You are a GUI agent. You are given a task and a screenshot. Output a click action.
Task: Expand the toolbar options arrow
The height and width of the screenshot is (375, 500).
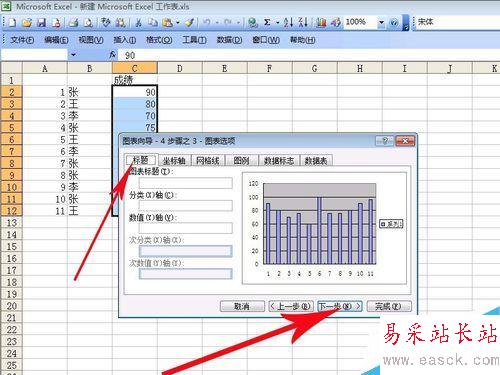coord(406,23)
